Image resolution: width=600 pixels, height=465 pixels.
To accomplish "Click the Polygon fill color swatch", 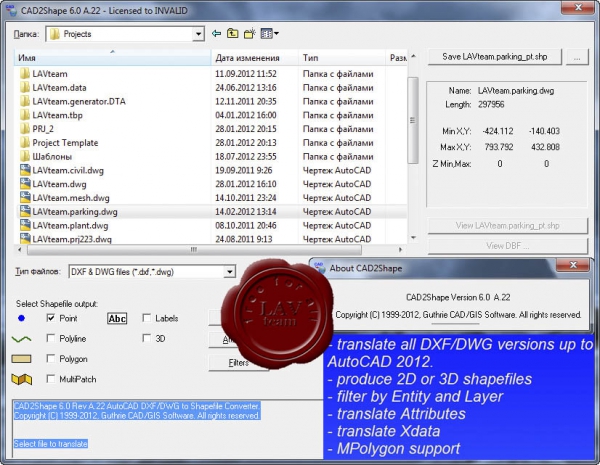I will coord(21,359).
